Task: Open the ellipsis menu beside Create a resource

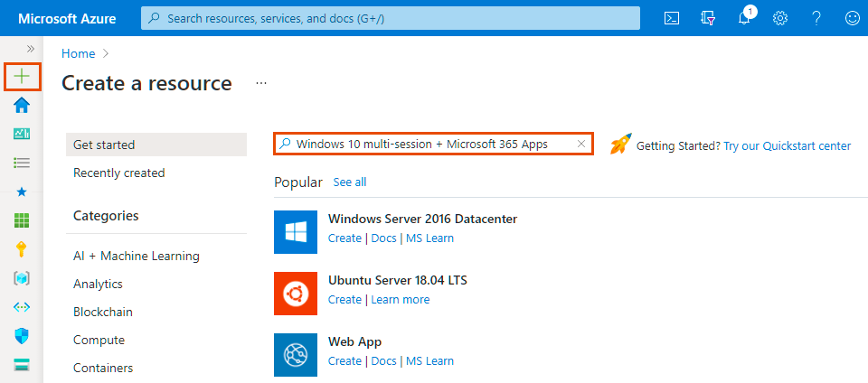Action: click(x=261, y=83)
